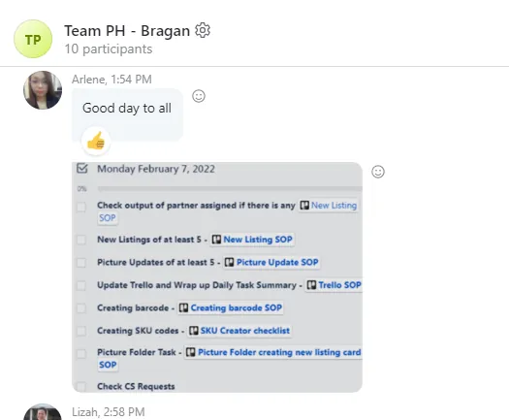This screenshot has width=509, height=420.
Task: Toggle the 'Picture Folder Task' checkbox
Action: (x=81, y=354)
